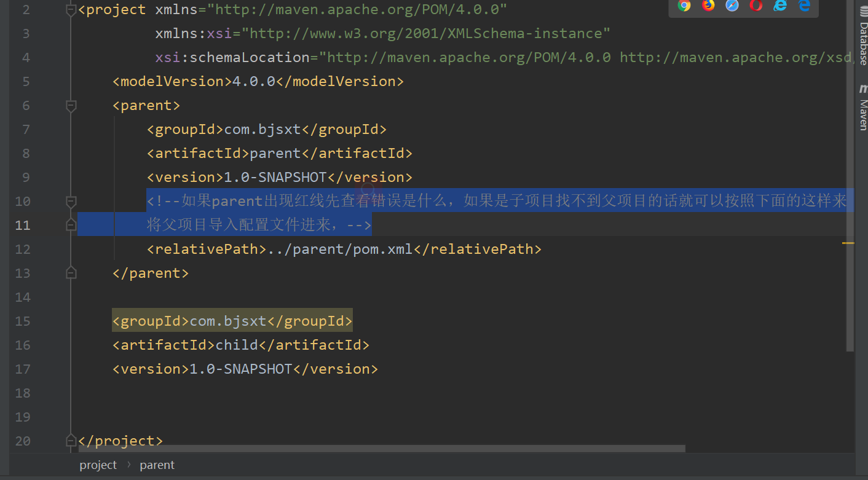This screenshot has height=480, width=868.
Task: Click the editor vertical scrollbar thumb
Action: (850, 175)
